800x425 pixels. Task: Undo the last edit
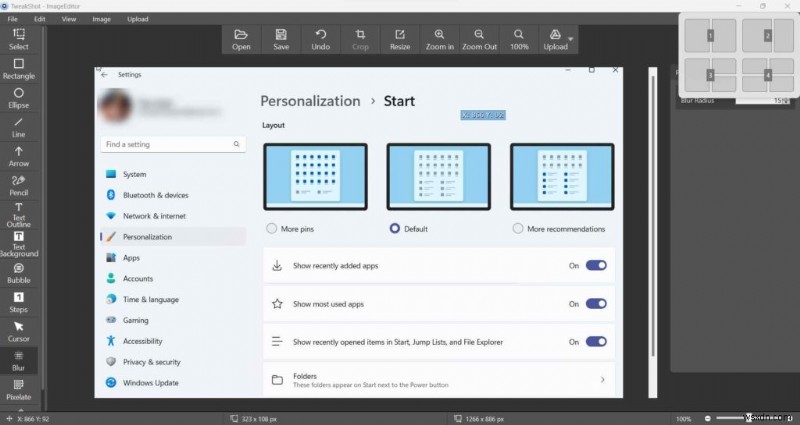(320, 40)
